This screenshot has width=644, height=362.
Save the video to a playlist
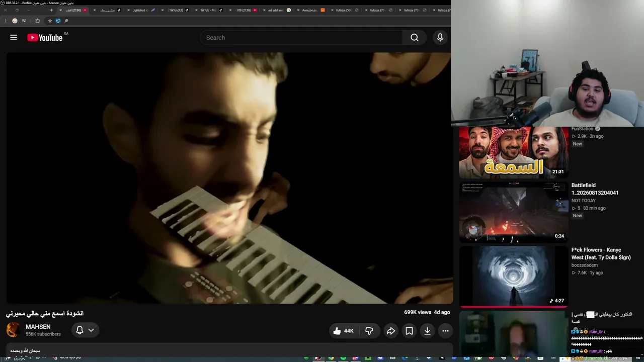tap(409, 331)
